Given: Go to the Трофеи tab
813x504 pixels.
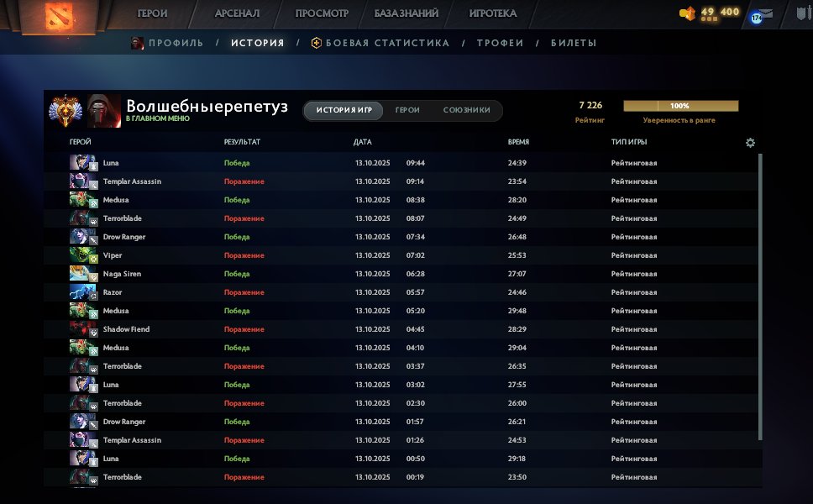Looking at the screenshot, I should (500, 43).
